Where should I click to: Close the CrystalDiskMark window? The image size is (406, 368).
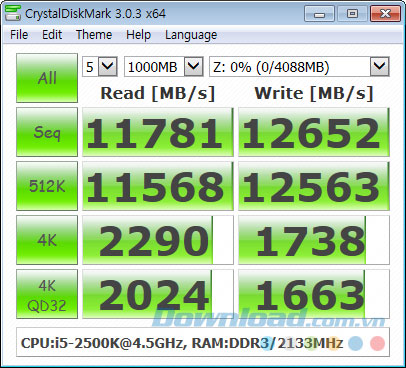tap(385, 14)
